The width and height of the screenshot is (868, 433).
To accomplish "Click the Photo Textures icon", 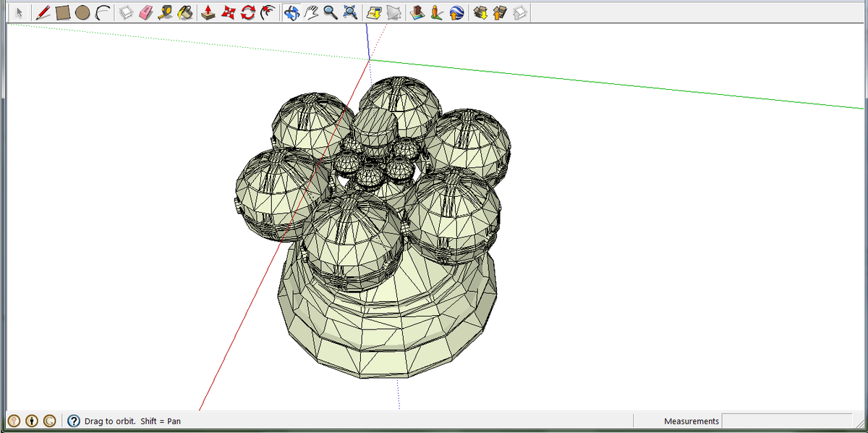I will [437, 12].
